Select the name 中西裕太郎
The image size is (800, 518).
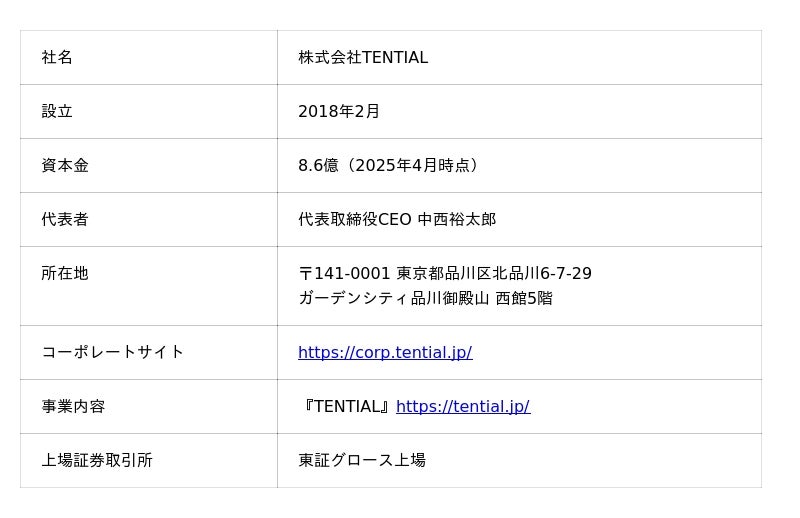457,220
